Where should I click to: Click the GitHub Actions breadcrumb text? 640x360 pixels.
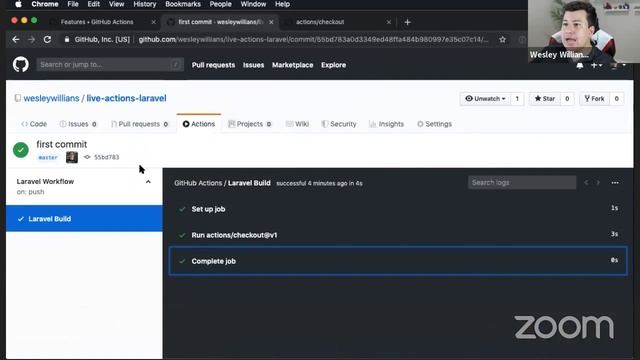tap(198, 183)
